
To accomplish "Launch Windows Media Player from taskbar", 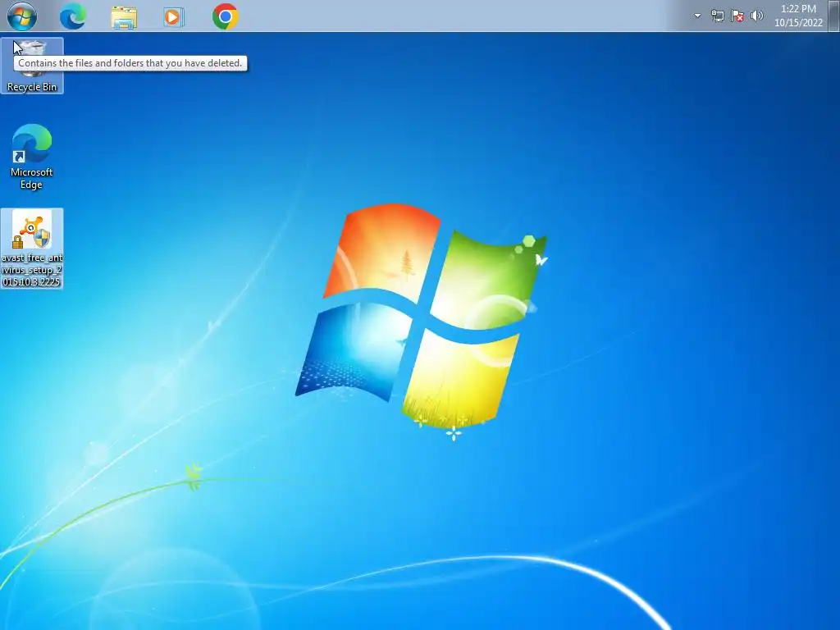I will pyautogui.click(x=174, y=17).
